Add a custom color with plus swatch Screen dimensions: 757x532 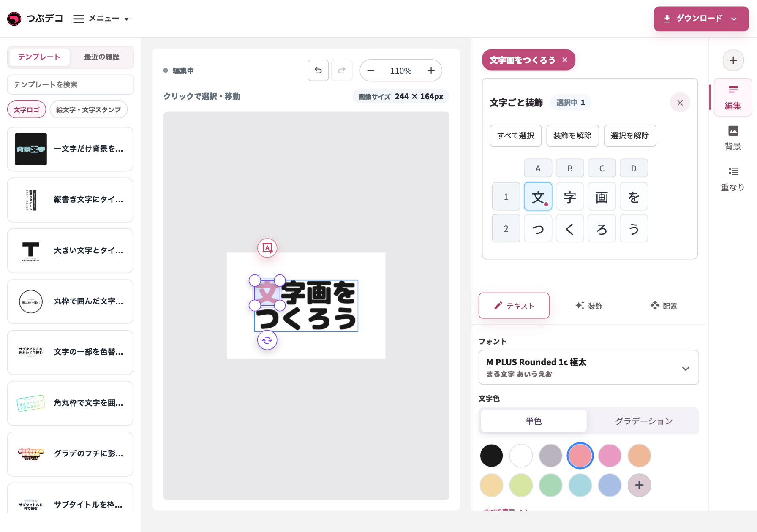tap(639, 485)
